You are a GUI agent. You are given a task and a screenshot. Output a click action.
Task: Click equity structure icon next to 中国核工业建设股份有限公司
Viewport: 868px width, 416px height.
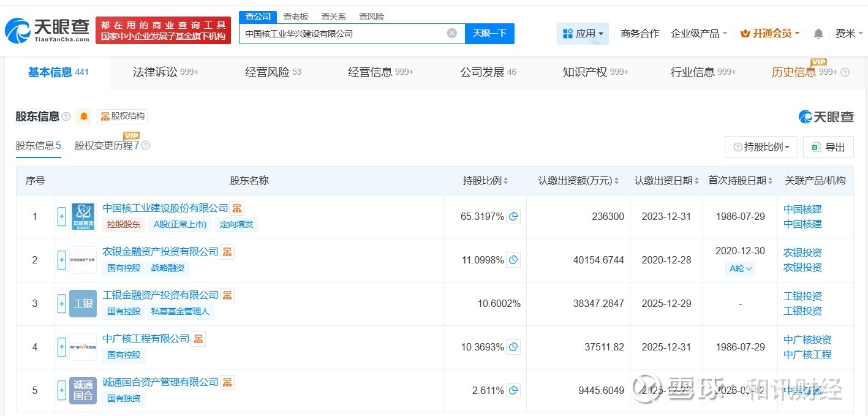point(237,208)
